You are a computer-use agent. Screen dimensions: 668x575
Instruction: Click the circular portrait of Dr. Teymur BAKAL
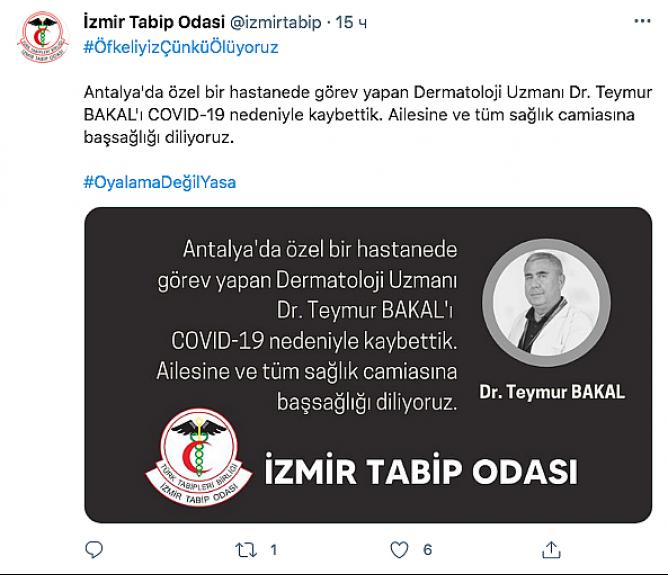546,303
